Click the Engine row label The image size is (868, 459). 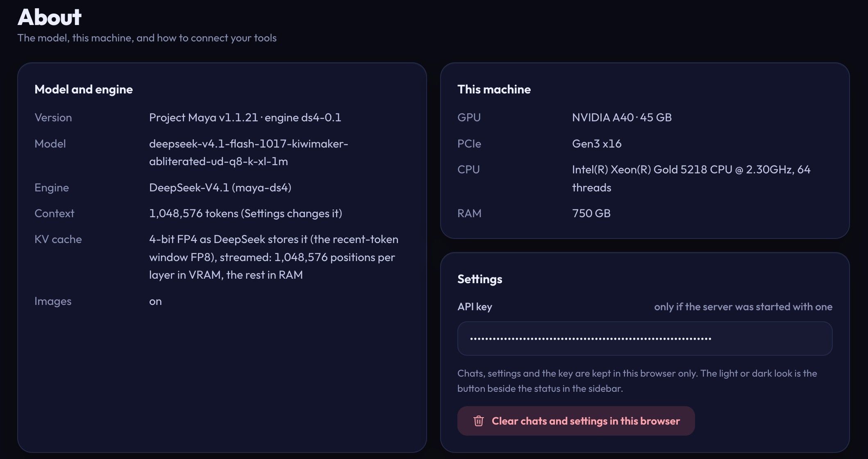(52, 188)
